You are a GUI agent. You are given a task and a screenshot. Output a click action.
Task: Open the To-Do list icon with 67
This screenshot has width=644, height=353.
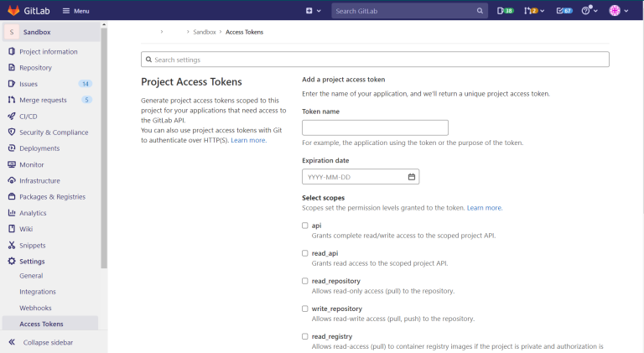click(x=564, y=11)
